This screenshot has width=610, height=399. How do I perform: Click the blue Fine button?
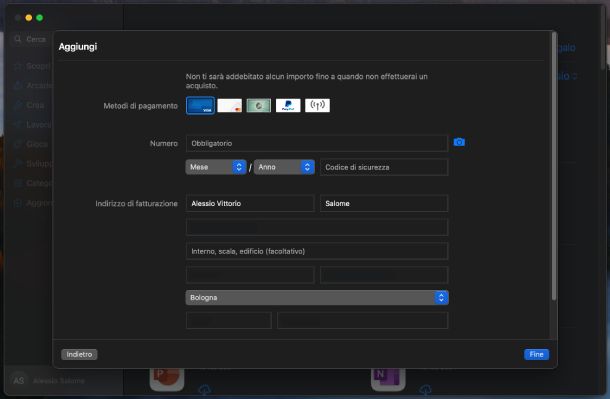pos(536,354)
